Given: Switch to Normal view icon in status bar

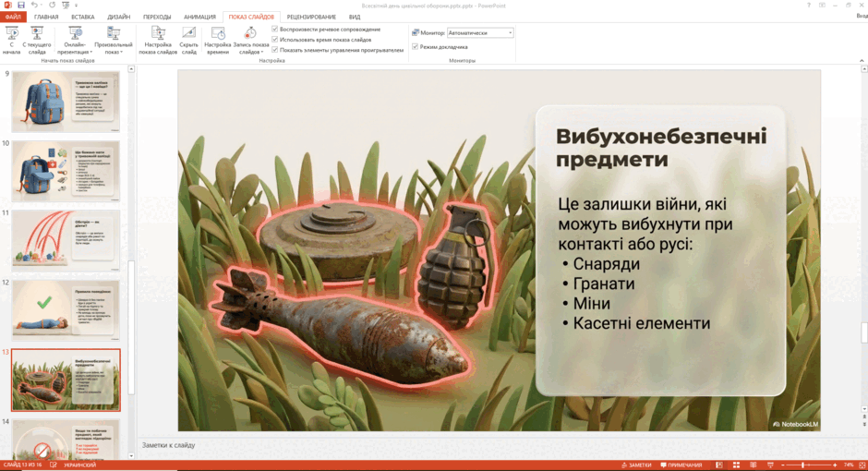Looking at the screenshot, I should (x=719, y=465).
